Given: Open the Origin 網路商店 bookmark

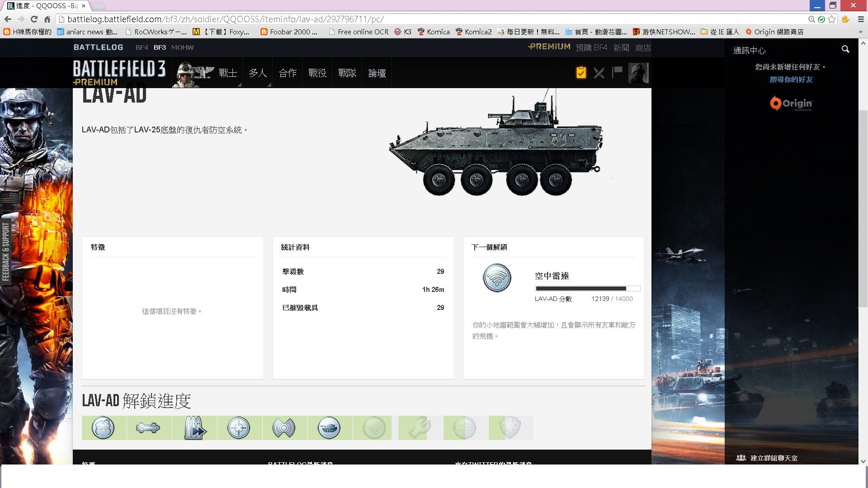Looking at the screenshot, I should (x=775, y=32).
